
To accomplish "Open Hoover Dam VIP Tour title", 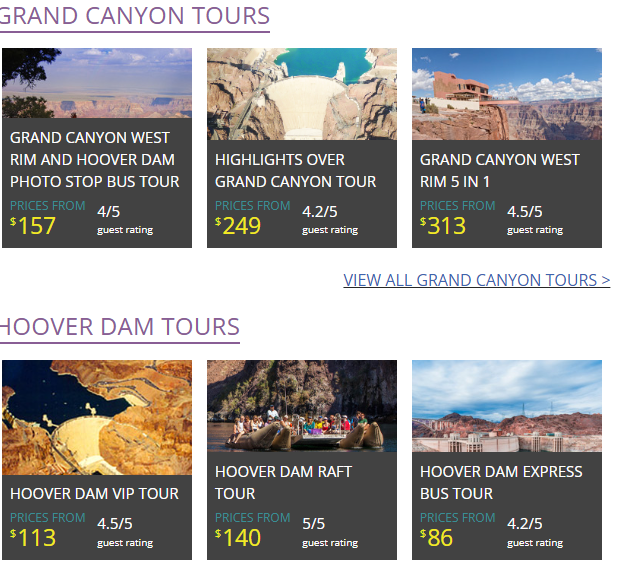I will coord(94,493).
